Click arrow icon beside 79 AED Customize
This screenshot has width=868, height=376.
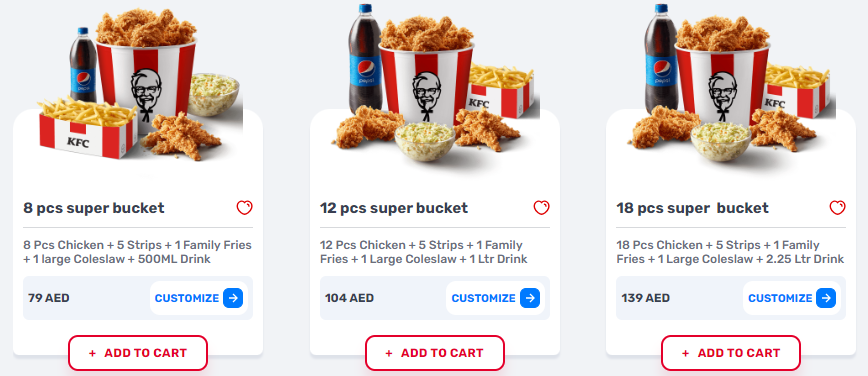[233, 298]
